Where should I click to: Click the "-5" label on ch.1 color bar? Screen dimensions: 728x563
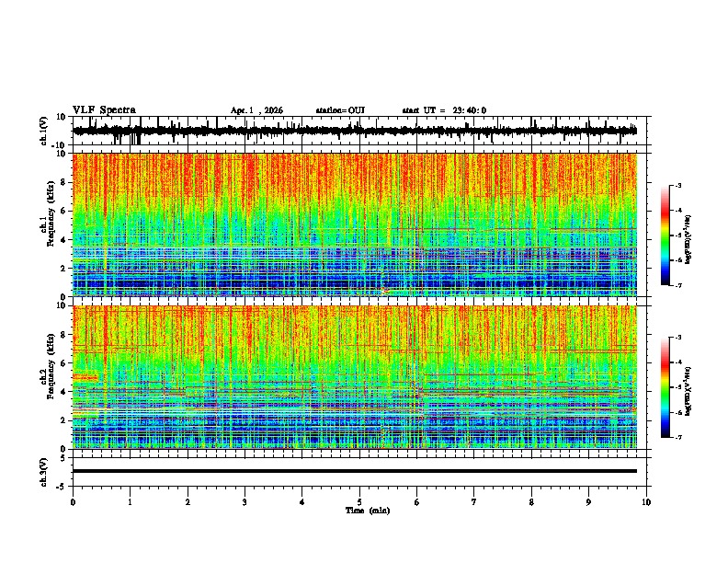coord(677,236)
